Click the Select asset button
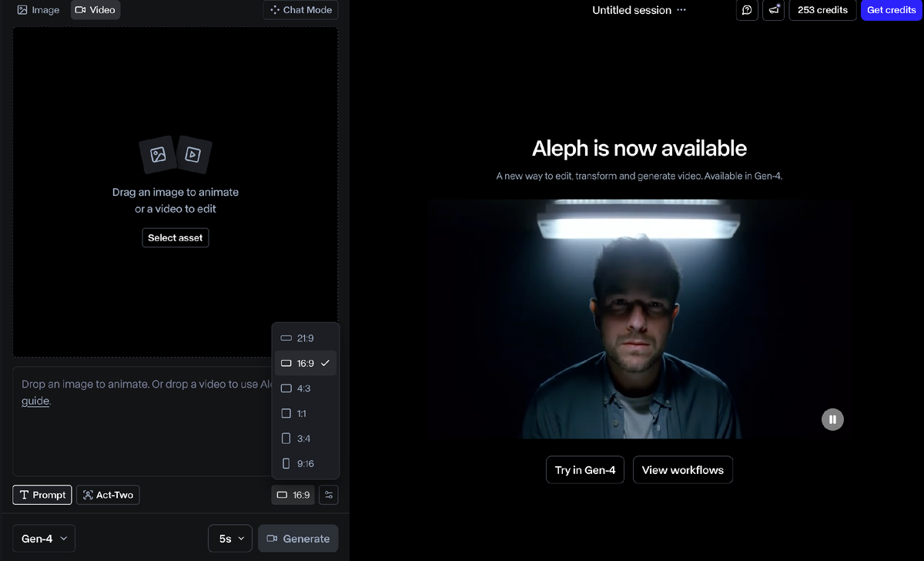 tap(176, 238)
